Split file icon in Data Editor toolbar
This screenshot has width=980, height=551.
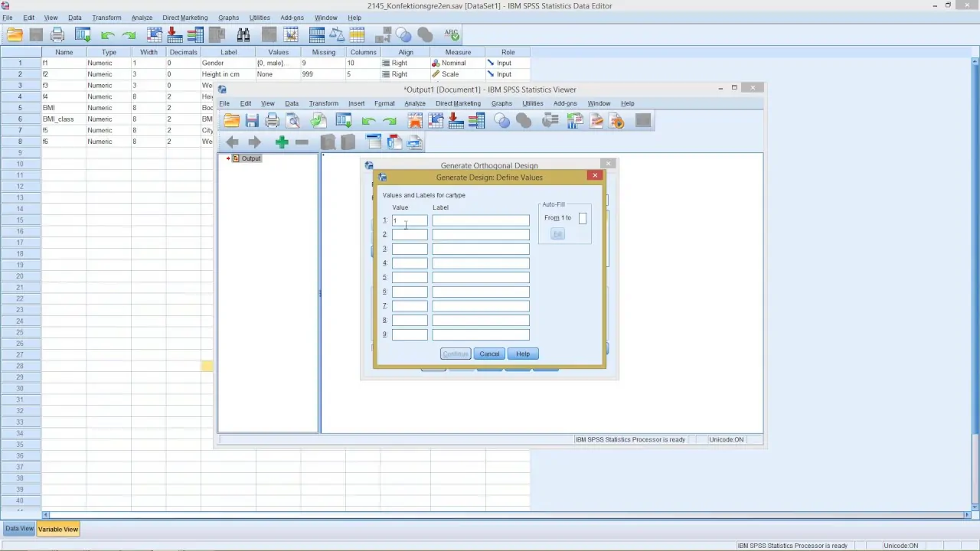tap(316, 34)
